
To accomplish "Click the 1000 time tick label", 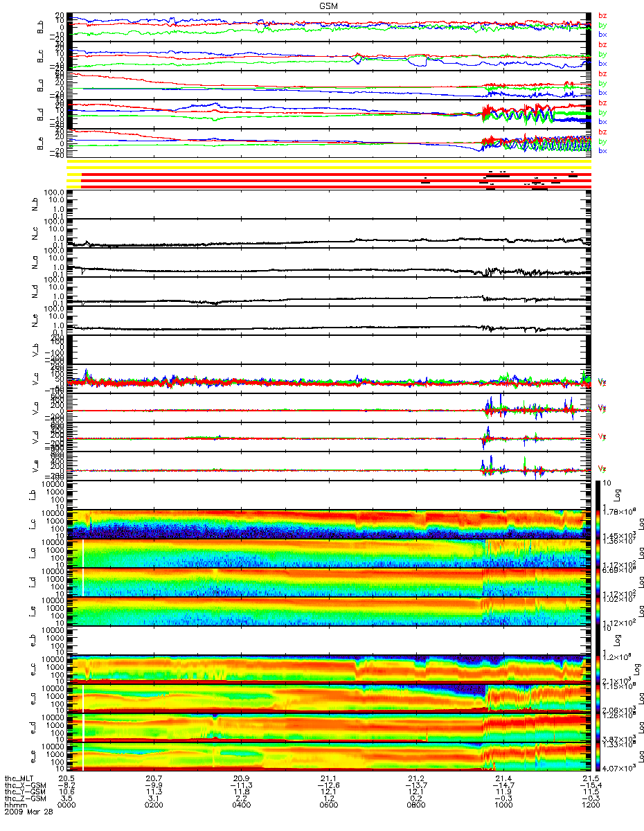I will tap(503, 807).
